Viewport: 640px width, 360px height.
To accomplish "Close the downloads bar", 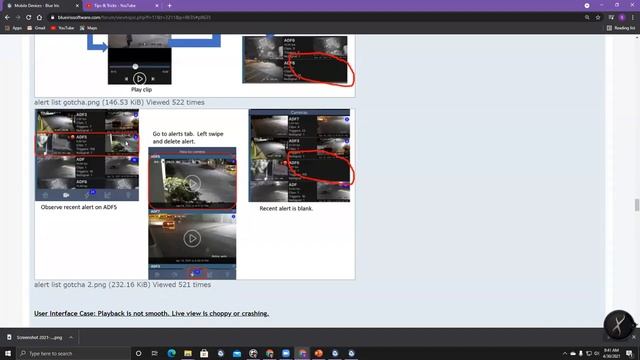I will tap(633, 337).
